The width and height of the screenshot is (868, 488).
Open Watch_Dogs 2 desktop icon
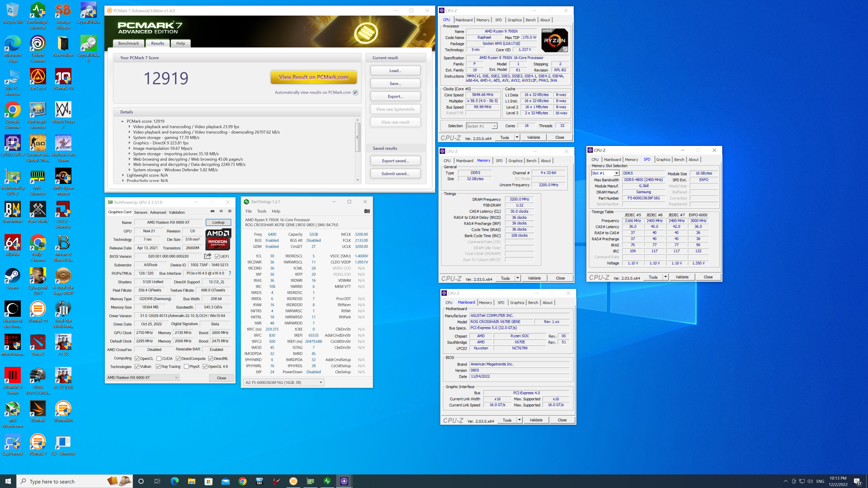63,115
